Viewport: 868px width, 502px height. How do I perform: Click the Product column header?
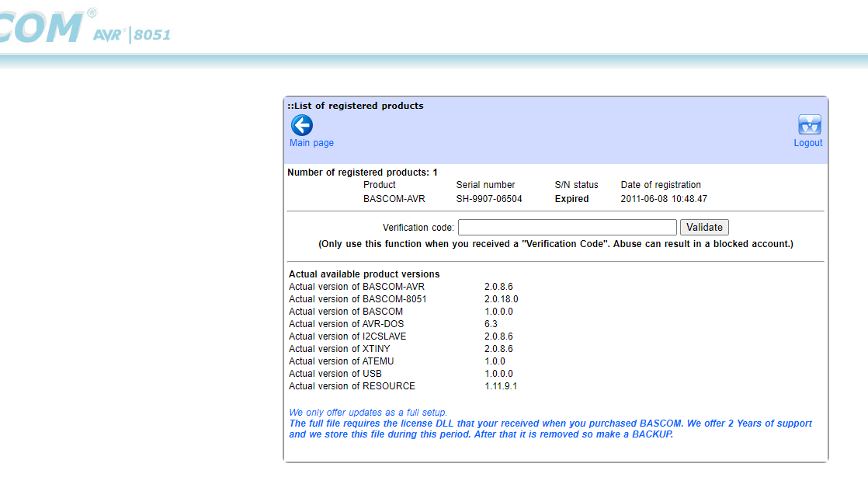[x=379, y=185]
